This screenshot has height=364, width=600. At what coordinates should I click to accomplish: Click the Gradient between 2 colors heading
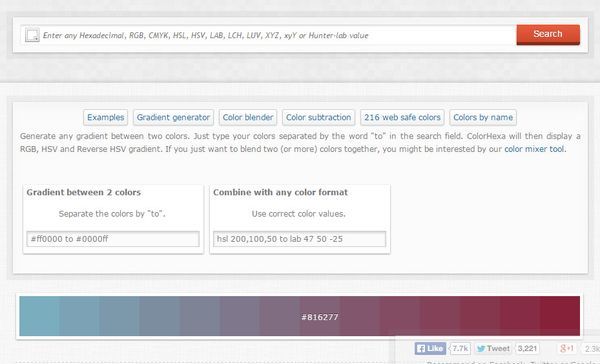(83, 192)
